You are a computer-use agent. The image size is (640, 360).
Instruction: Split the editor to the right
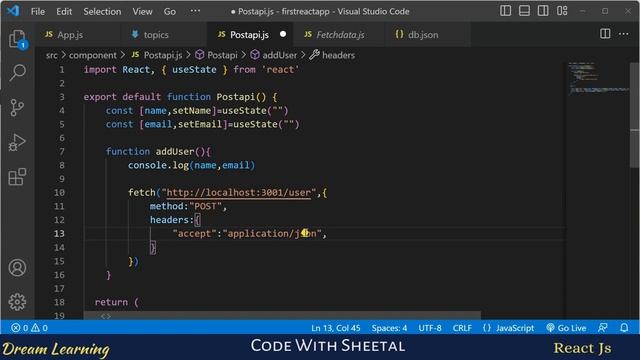[605, 34]
